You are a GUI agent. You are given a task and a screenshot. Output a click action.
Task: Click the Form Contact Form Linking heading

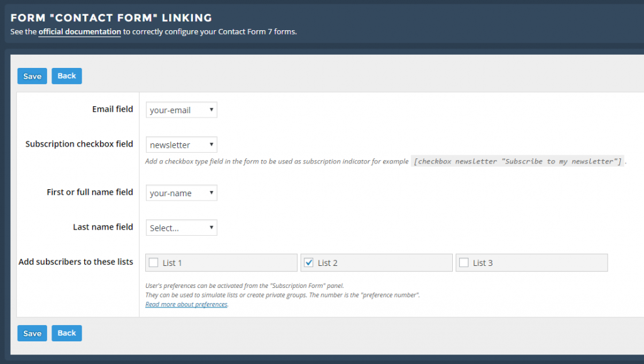click(x=111, y=18)
